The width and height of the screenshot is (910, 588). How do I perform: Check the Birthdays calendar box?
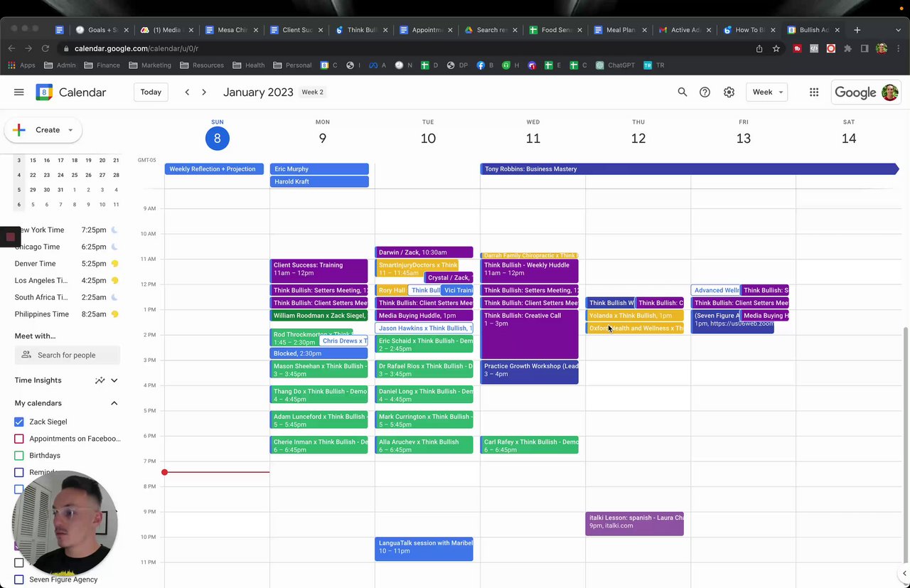tap(19, 456)
